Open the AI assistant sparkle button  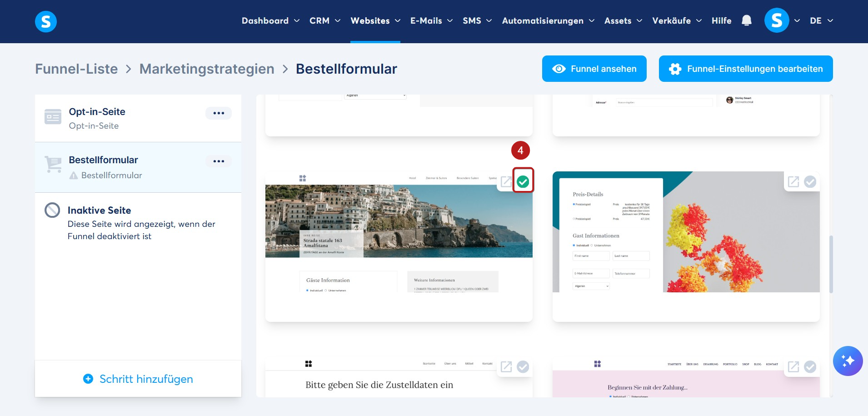(848, 361)
